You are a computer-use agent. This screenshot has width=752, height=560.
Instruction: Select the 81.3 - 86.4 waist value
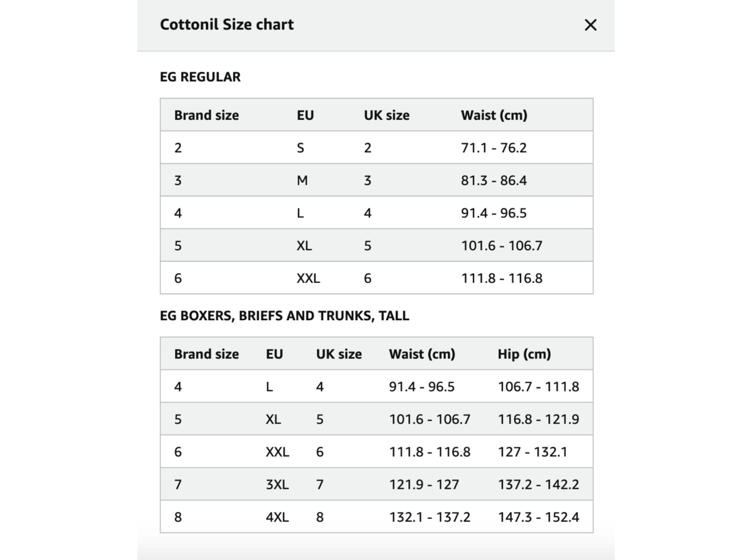point(493,180)
